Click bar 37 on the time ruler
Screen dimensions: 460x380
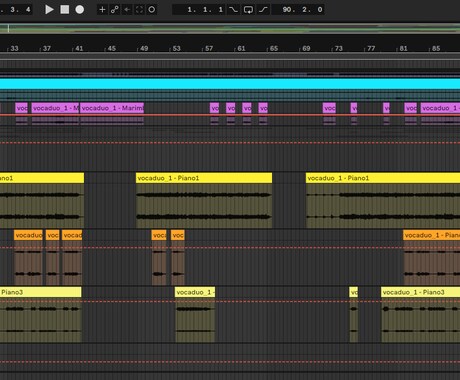(x=47, y=49)
